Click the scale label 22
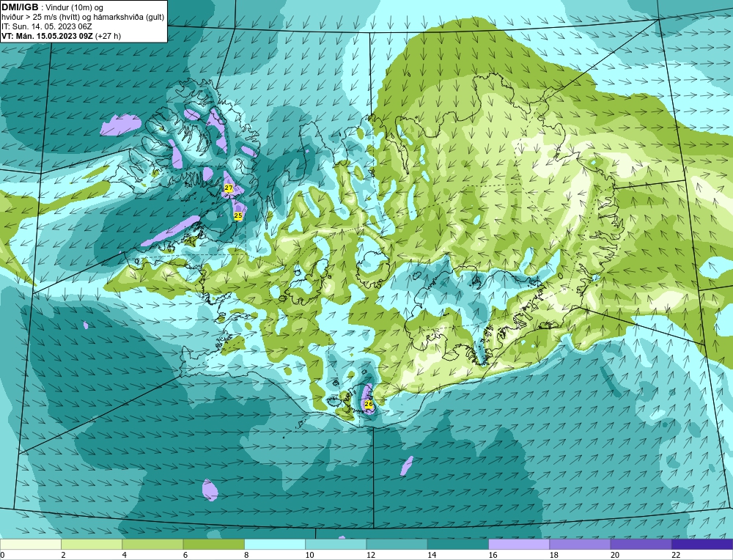 [x=676, y=556]
